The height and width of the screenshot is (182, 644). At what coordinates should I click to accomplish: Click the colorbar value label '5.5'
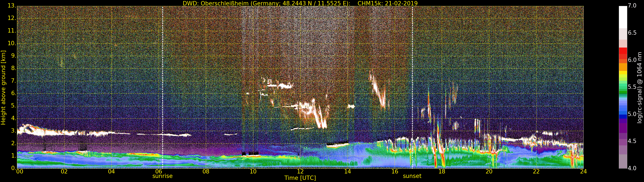pos(632,87)
